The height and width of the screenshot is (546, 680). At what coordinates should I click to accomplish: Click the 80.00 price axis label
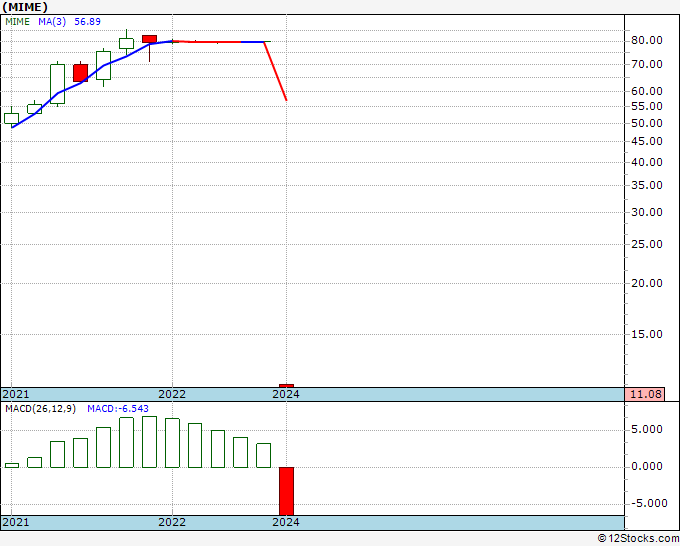click(647, 40)
